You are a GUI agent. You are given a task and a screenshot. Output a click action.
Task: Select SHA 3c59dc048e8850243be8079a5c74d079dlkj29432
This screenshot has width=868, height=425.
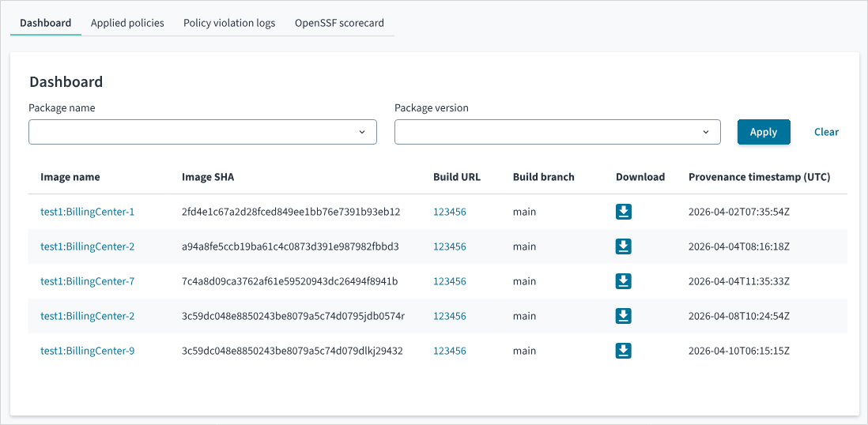[292, 351]
